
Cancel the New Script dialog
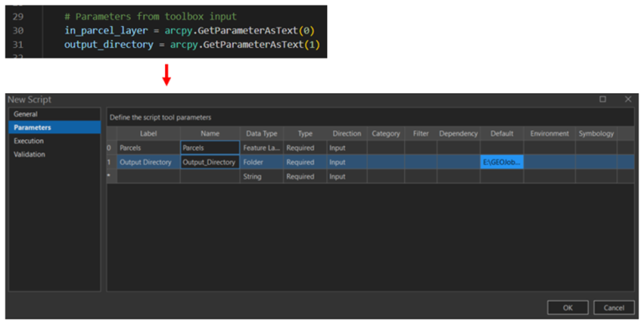pyautogui.click(x=614, y=308)
